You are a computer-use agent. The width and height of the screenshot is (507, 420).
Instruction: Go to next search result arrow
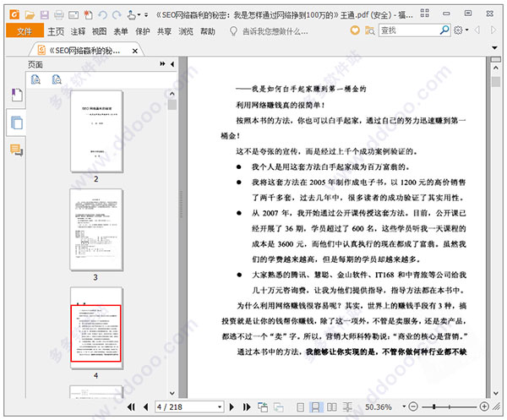tap(493, 30)
